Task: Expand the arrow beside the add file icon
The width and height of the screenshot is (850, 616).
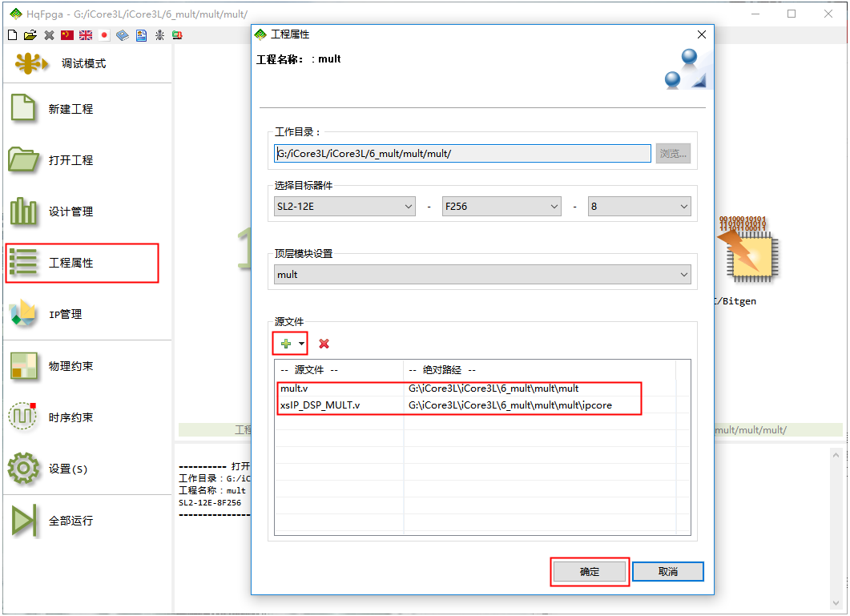Action: coord(301,344)
